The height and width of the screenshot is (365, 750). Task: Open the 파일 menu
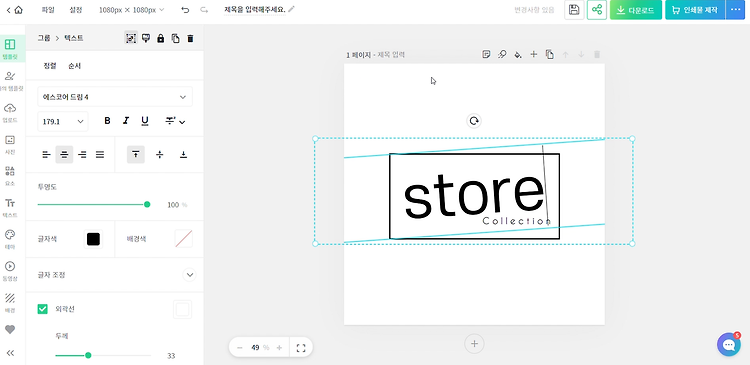click(x=48, y=10)
